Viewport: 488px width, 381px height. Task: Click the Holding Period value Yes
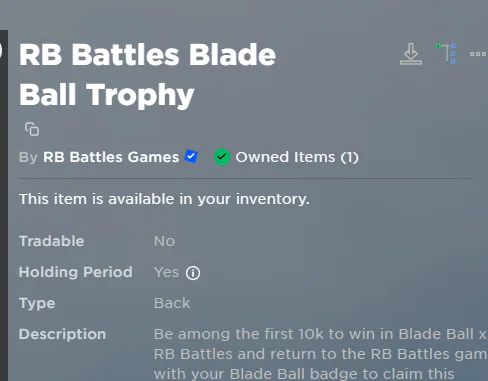click(x=166, y=272)
